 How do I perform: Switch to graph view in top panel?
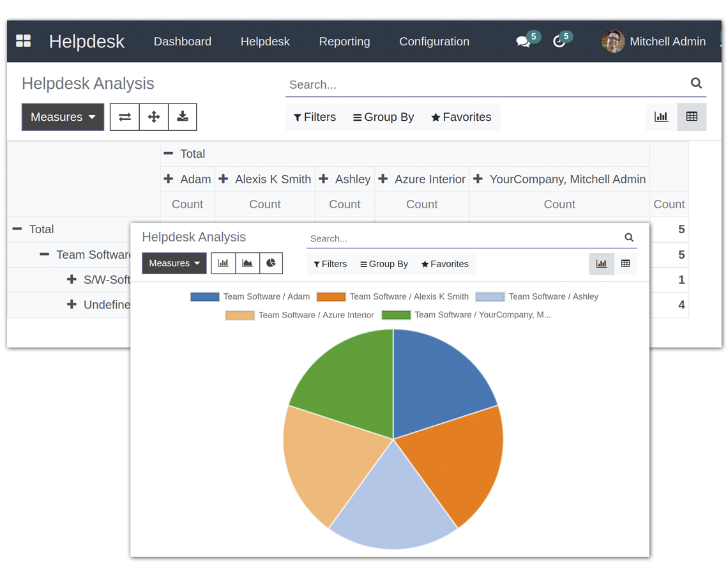coord(661,117)
